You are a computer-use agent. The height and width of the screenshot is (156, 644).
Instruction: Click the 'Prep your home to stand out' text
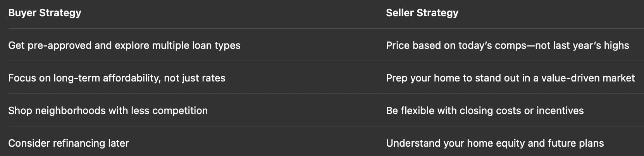pyautogui.click(x=510, y=78)
